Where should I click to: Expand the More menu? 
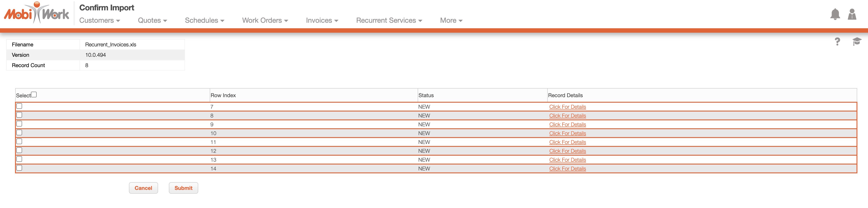pyautogui.click(x=451, y=21)
